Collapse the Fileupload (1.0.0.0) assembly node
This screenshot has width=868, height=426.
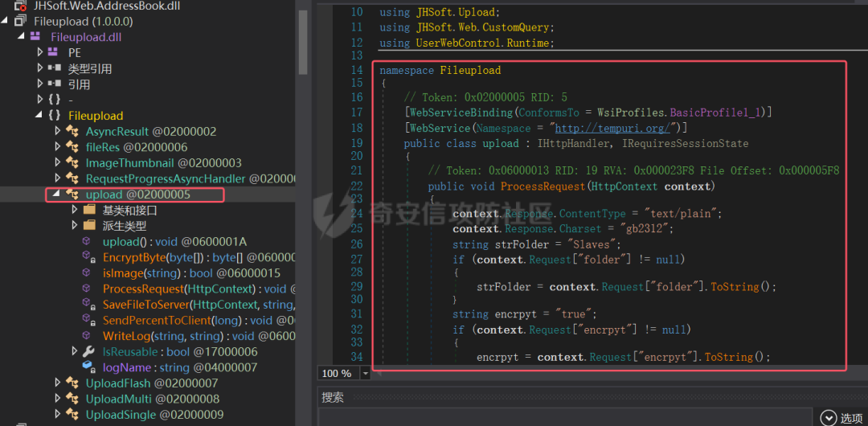[x=5, y=22]
